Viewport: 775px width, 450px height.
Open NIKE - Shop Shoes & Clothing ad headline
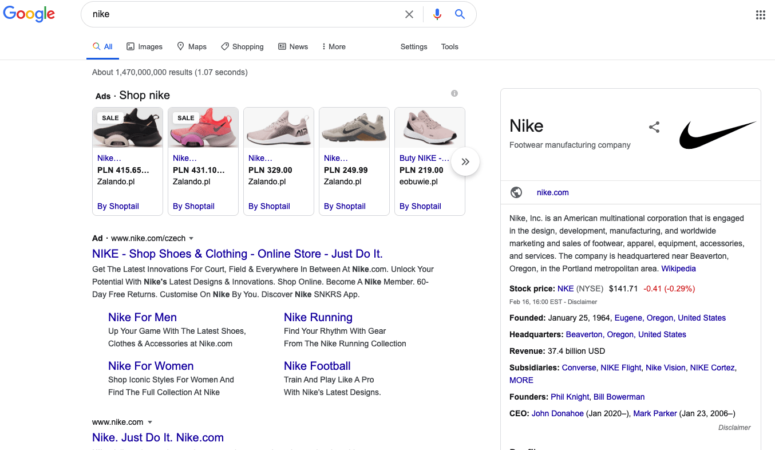[x=237, y=254]
